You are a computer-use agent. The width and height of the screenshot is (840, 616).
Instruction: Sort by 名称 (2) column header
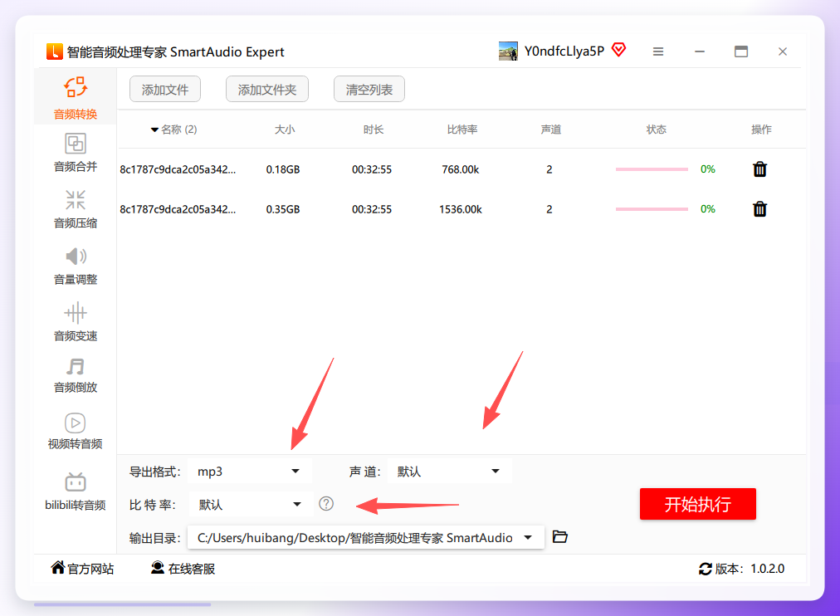coord(174,130)
